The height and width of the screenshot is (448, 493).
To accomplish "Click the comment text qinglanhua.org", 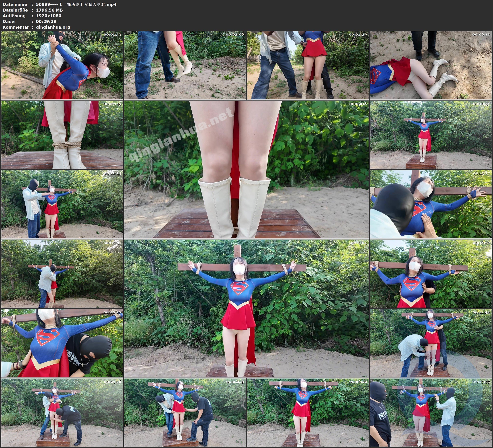I will (53, 27).
